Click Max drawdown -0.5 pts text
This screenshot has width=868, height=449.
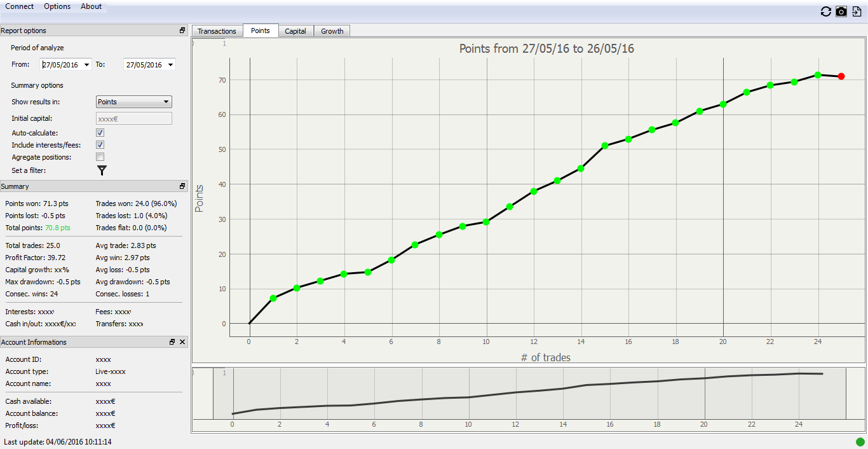point(43,282)
